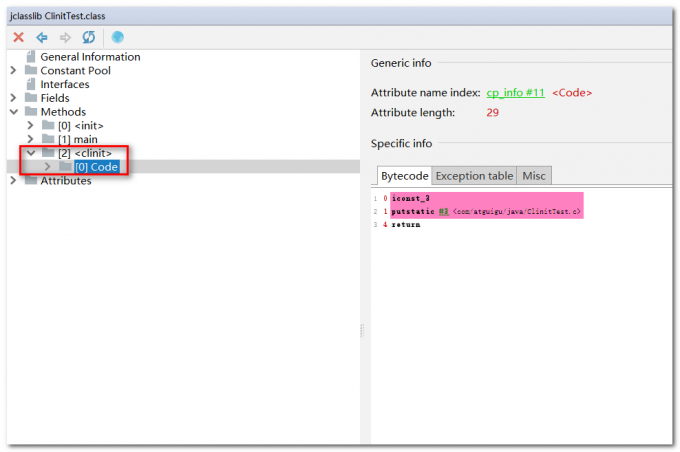Select the [1] main method item

pyautogui.click(x=78, y=139)
